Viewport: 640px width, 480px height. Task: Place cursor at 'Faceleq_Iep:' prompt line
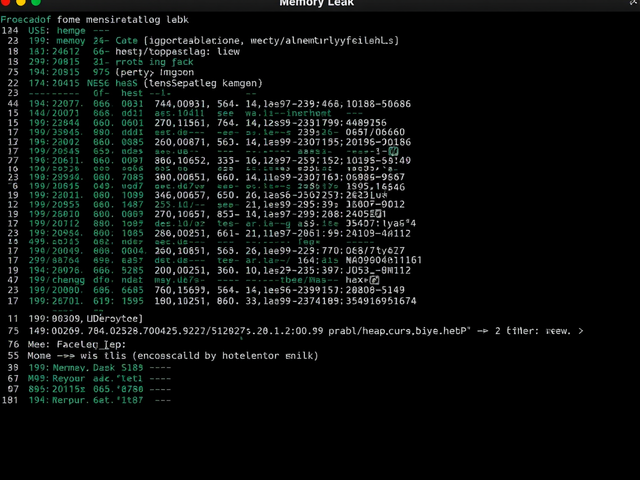(91, 345)
